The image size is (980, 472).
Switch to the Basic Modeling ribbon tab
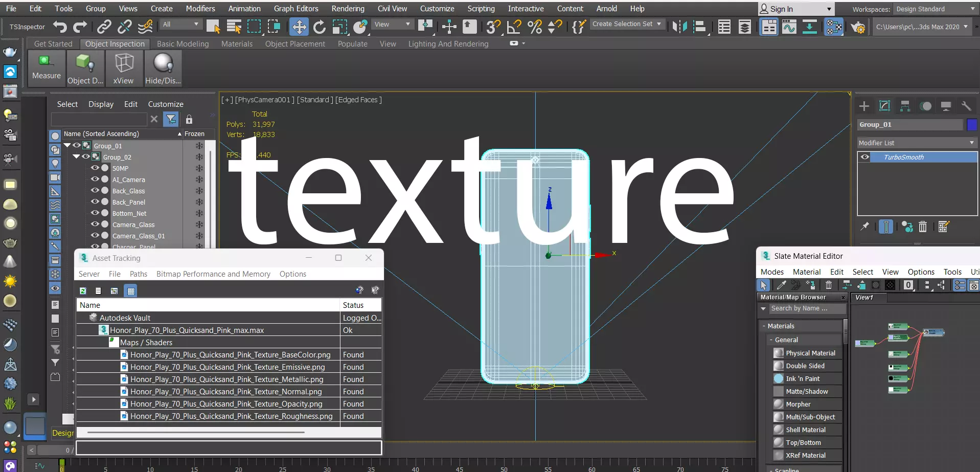coord(183,44)
